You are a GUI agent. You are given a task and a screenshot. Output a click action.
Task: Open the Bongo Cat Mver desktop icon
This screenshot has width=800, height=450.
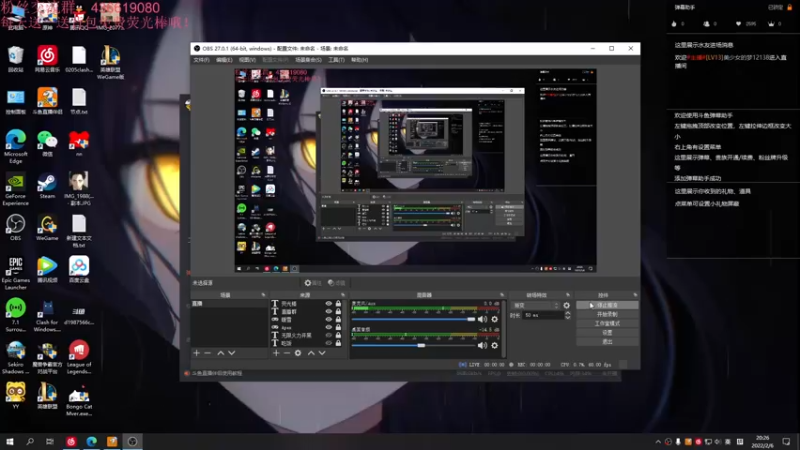point(79,400)
